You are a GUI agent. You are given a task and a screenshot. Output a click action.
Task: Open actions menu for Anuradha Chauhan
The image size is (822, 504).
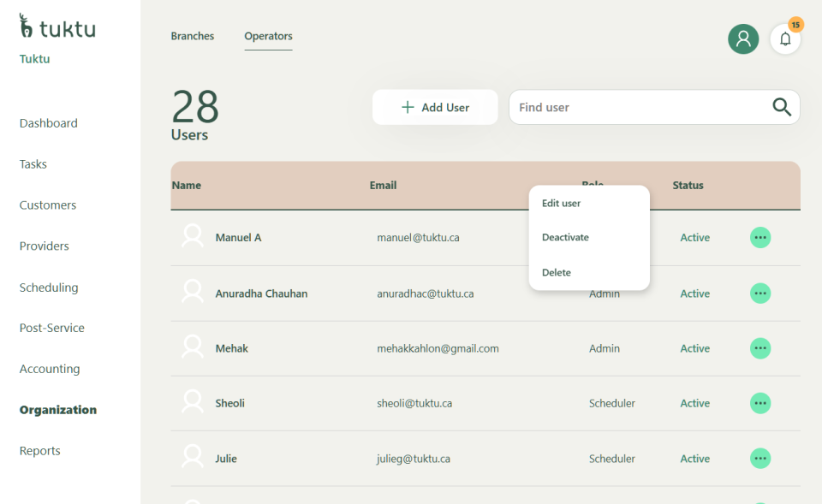[x=759, y=294]
